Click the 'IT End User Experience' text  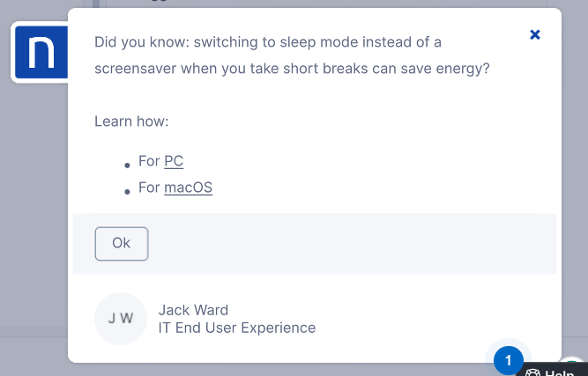[236, 328]
